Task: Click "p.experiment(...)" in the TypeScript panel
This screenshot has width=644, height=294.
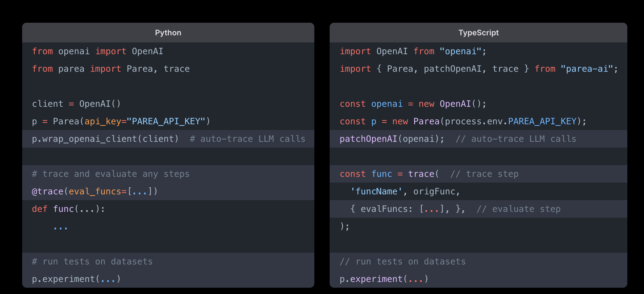Action: pyautogui.click(x=384, y=279)
